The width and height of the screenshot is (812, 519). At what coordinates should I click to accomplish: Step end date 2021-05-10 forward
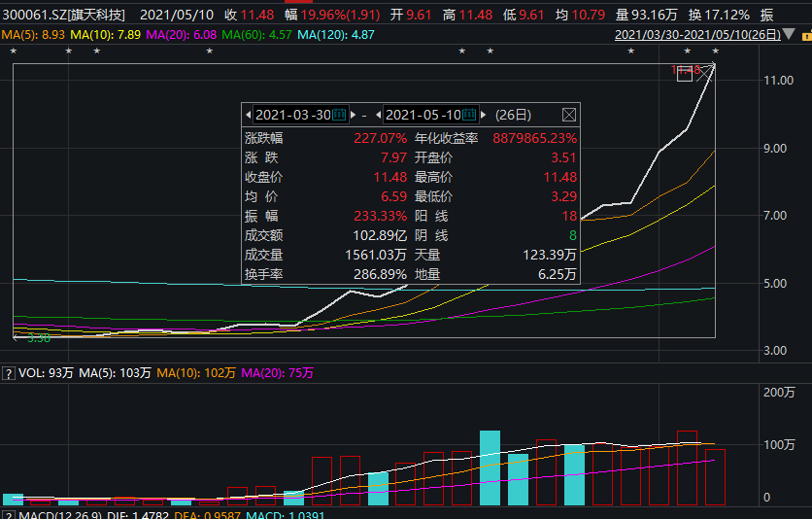pyautogui.click(x=483, y=115)
